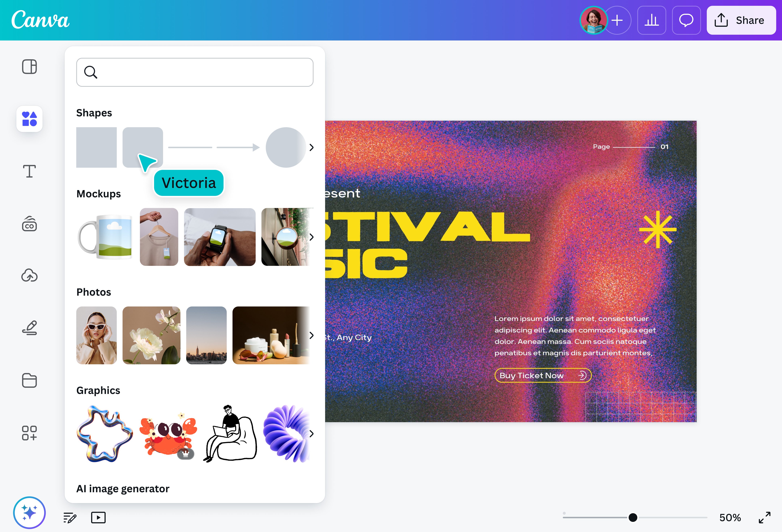View design insights via the chart icon
Image resolution: width=782 pixels, height=532 pixels.
(651, 21)
